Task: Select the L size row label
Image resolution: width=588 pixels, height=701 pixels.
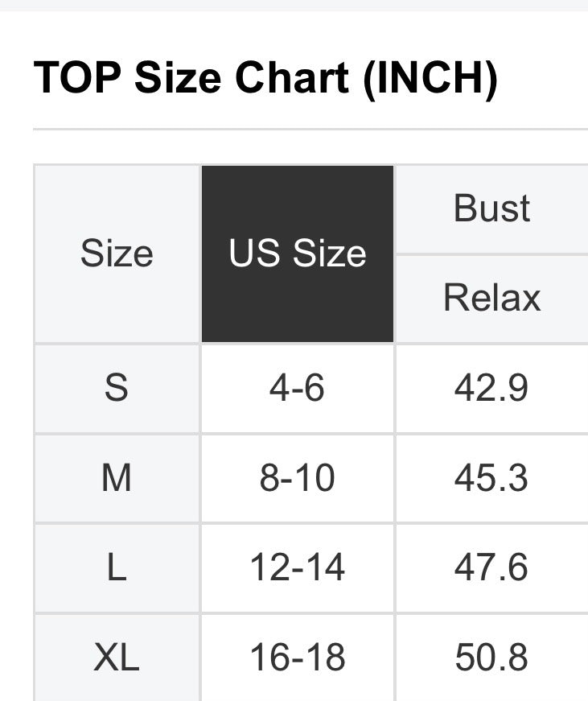Action: pos(117,567)
